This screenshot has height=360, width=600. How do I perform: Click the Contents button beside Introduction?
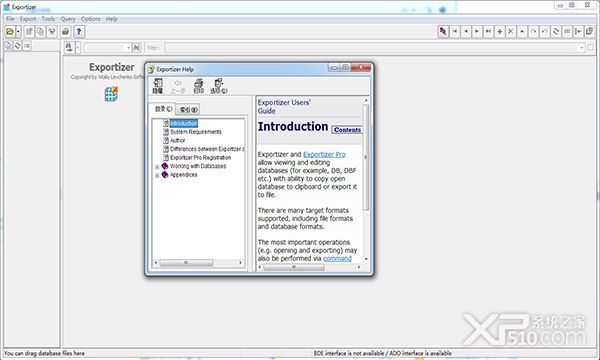coord(347,130)
